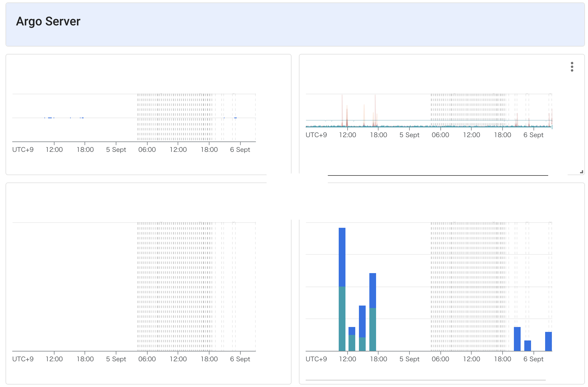
Task: Select the Argo Server section header
Action: [x=295, y=24]
